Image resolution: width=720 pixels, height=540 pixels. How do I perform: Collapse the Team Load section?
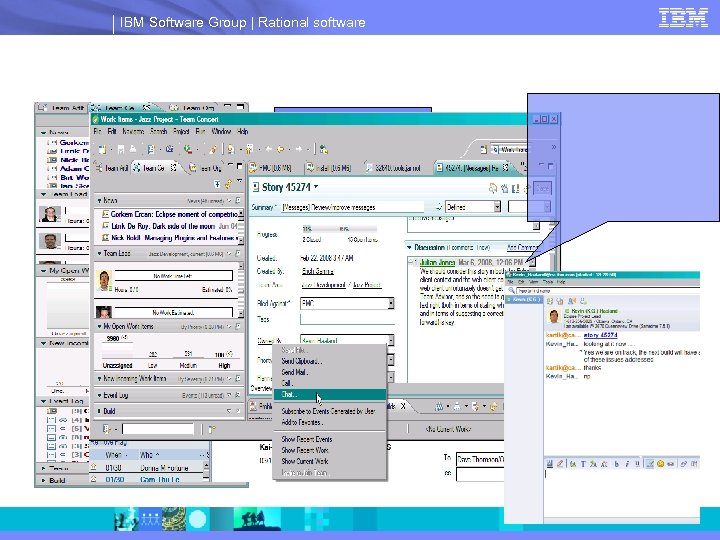(99, 253)
